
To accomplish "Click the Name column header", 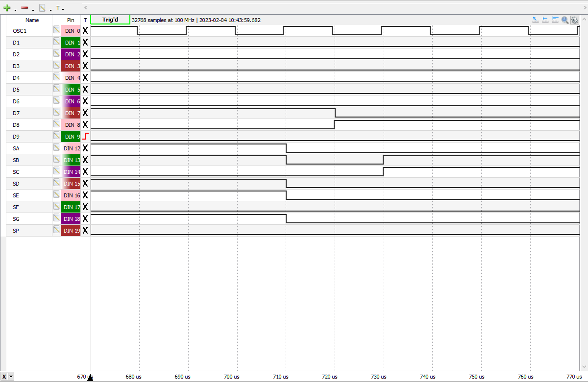I will 32,20.
